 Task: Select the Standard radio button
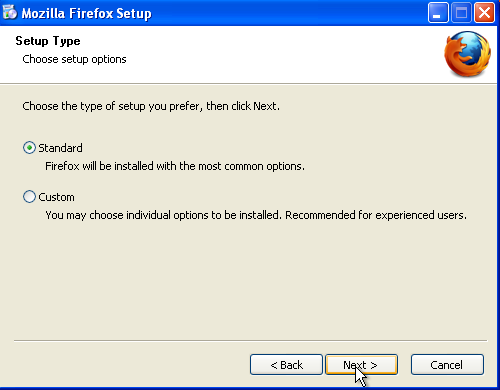pos(29,148)
